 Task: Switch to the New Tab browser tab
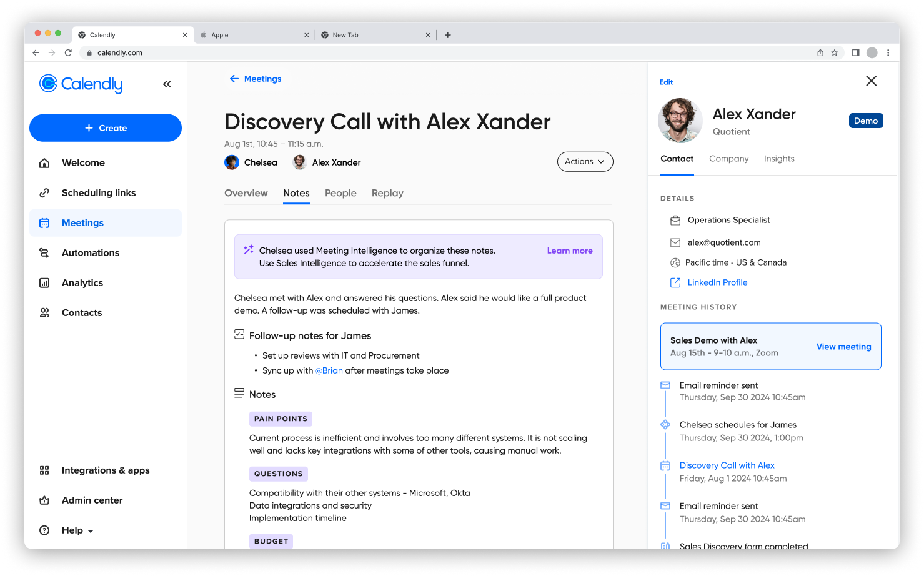click(x=375, y=35)
